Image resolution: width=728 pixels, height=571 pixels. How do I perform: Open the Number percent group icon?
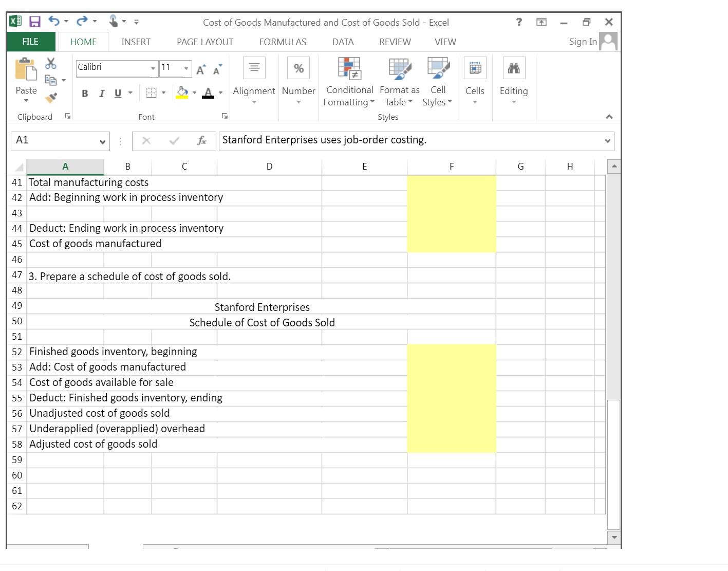pyautogui.click(x=298, y=67)
